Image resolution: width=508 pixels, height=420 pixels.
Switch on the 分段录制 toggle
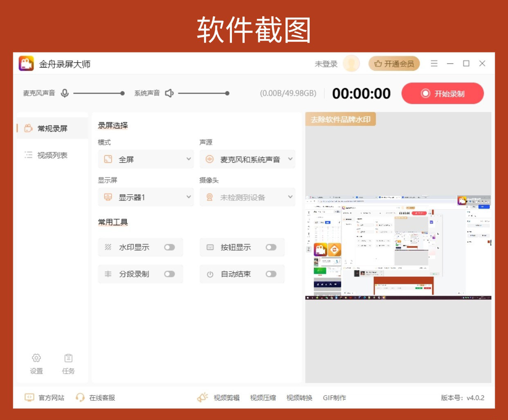click(x=169, y=274)
